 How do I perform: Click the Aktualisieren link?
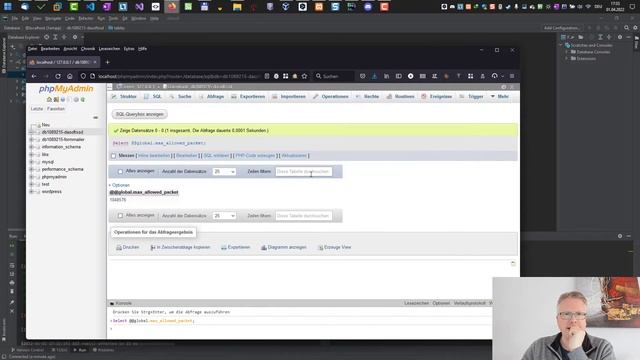tap(294, 156)
